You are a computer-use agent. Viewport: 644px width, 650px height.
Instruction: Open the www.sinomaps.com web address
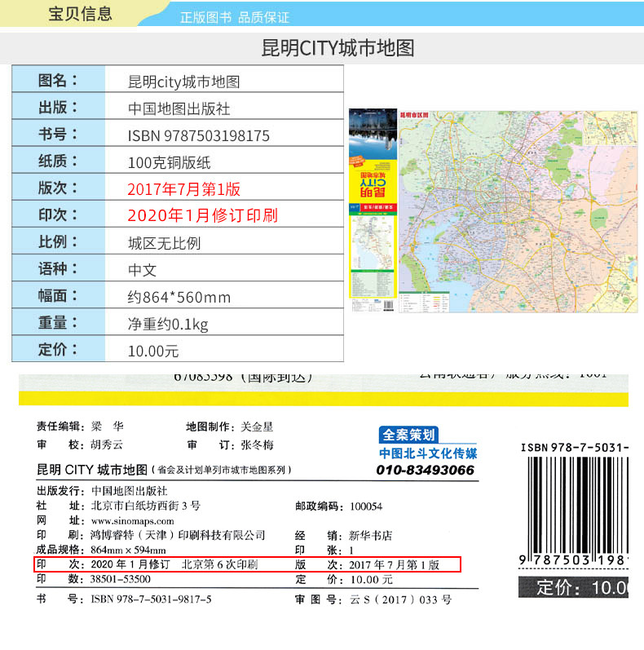pos(133,521)
